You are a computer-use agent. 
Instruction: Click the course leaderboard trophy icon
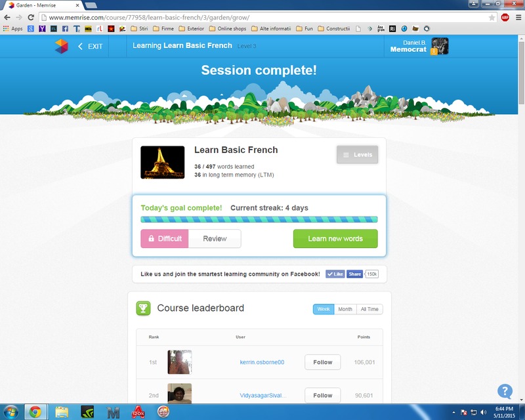143,308
